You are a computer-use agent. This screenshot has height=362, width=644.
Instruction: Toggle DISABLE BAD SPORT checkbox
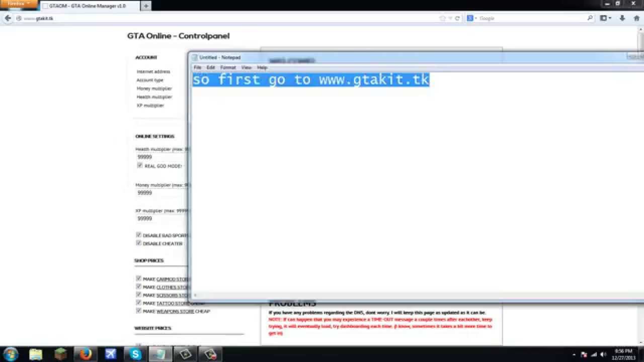click(139, 235)
